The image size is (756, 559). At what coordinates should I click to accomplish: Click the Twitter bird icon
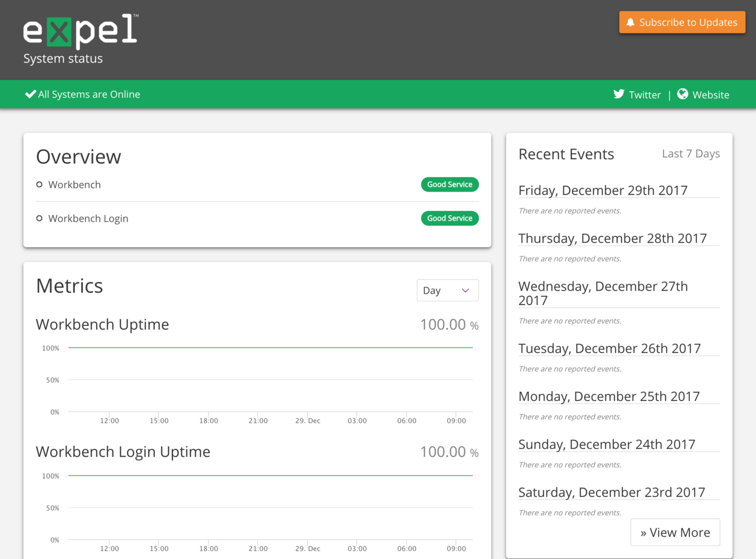point(618,94)
